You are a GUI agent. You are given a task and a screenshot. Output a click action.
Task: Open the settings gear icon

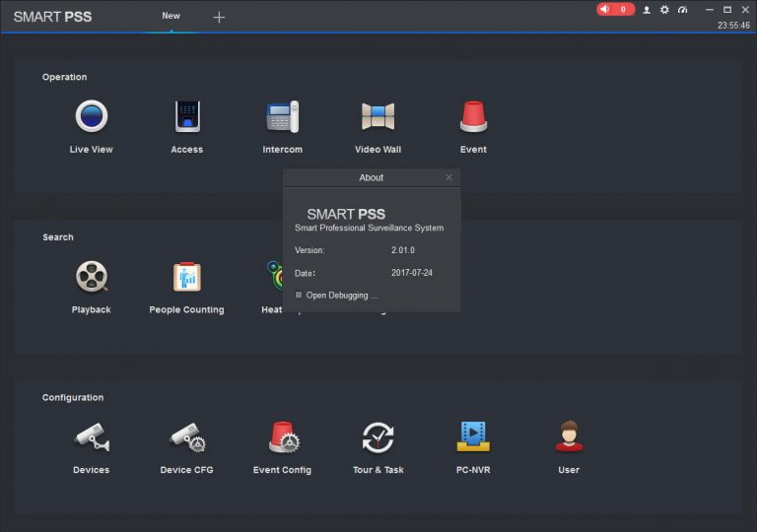664,10
